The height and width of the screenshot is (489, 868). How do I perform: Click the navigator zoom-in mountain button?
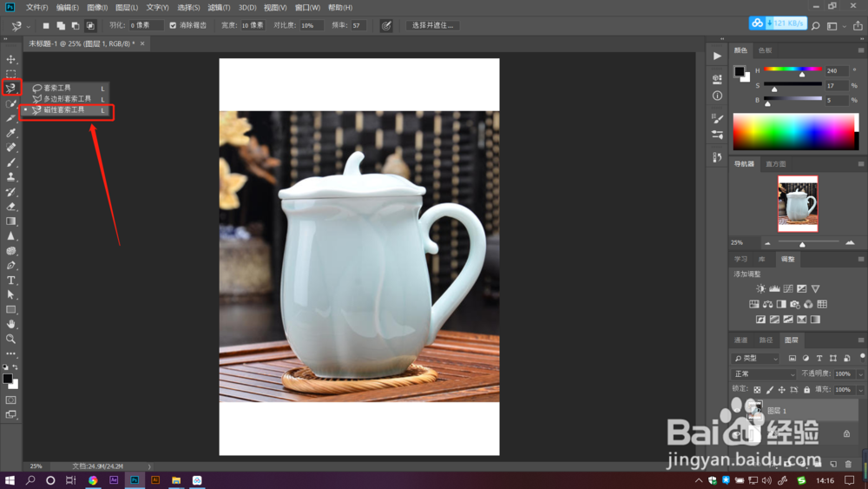click(x=850, y=242)
